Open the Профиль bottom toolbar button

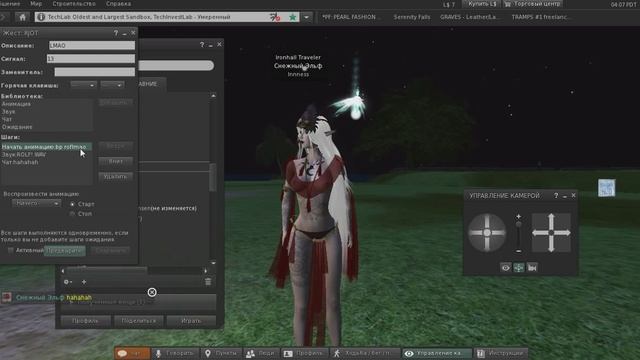tap(304, 353)
